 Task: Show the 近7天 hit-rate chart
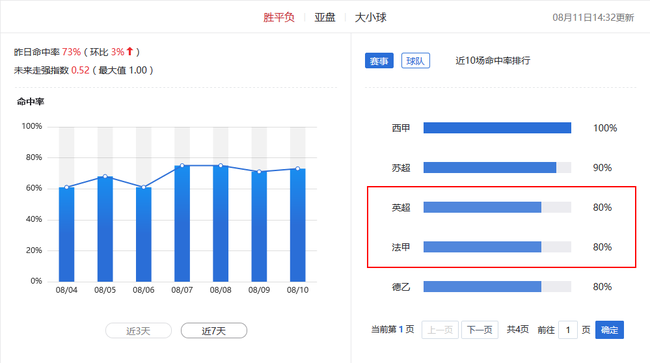pos(214,331)
